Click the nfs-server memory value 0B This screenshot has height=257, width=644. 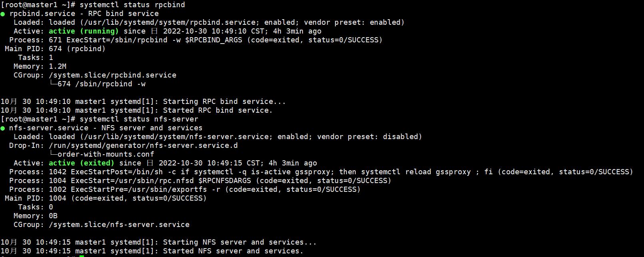(x=53, y=216)
